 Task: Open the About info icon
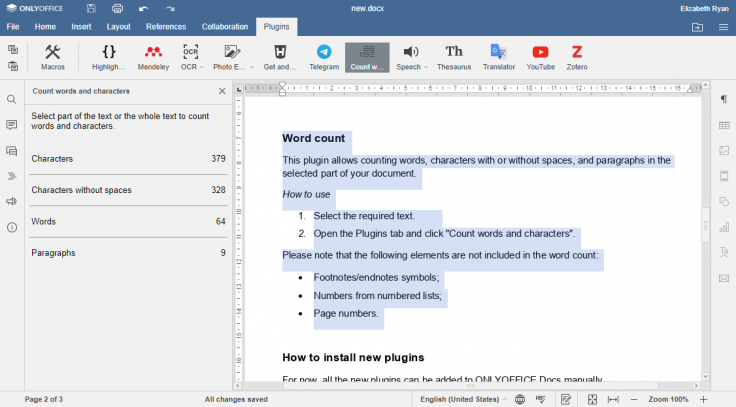tap(12, 228)
